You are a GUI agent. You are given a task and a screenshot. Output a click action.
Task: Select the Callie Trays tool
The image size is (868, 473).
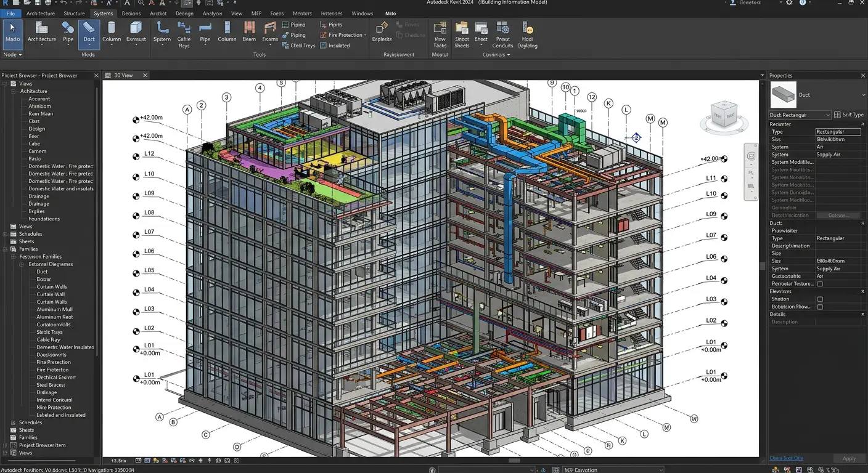point(184,34)
